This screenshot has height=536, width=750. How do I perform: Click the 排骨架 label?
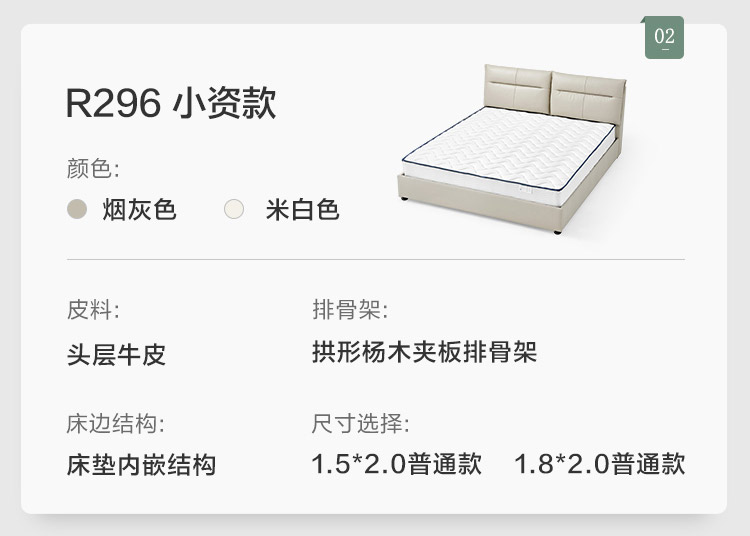[x=350, y=310]
